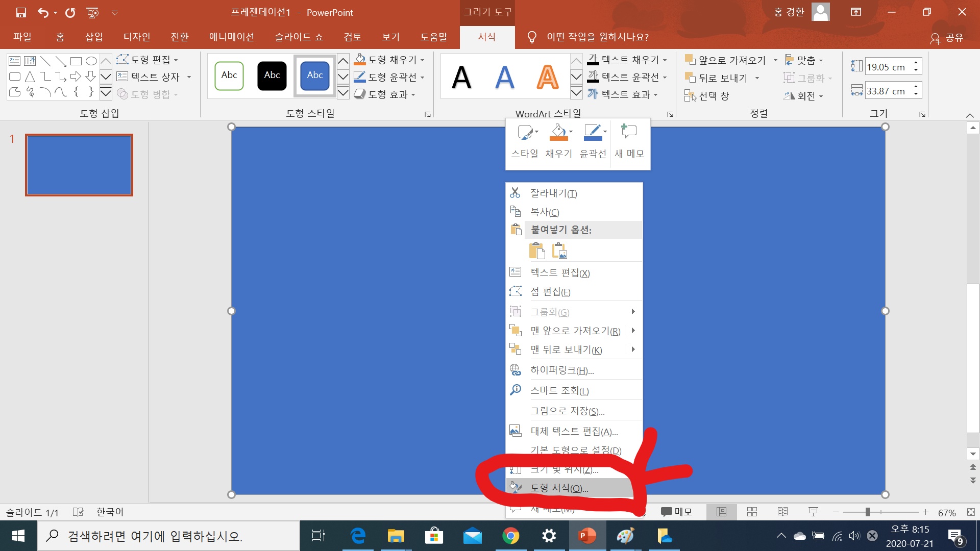Toggle the Notes (메모) pane button
The width and height of the screenshot is (980, 551).
[x=676, y=512]
